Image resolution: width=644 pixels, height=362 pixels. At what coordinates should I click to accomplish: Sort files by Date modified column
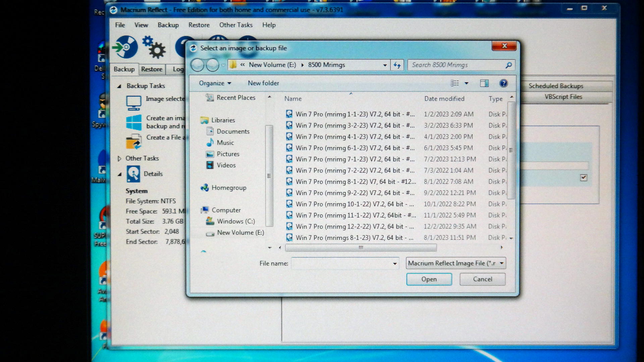(444, 99)
